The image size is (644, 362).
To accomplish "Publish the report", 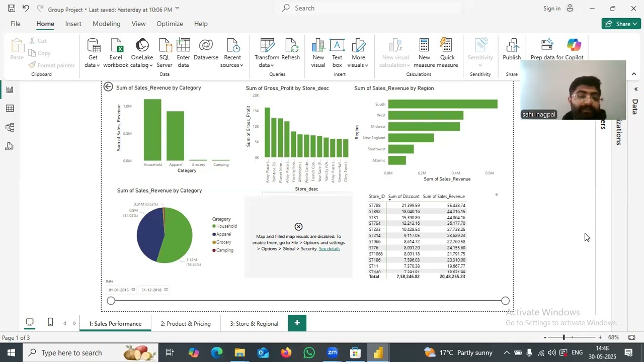I will click(x=512, y=50).
